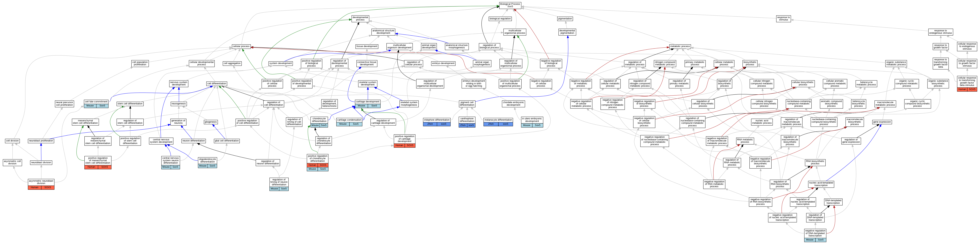Click the 'animal organ morphogenesis' node
The height and width of the screenshot is (244, 980).
[x=482, y=64]
